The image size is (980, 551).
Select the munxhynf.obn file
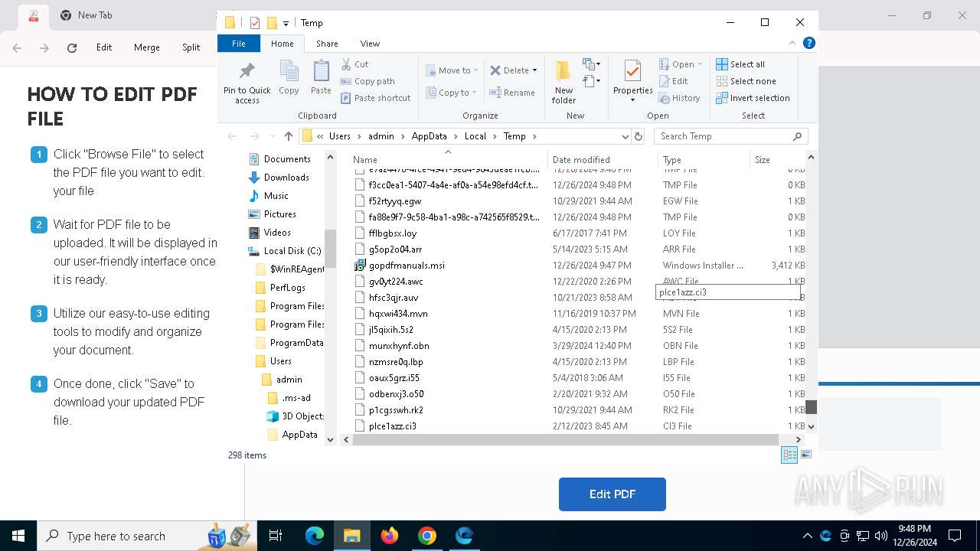[x=399, y=346]
